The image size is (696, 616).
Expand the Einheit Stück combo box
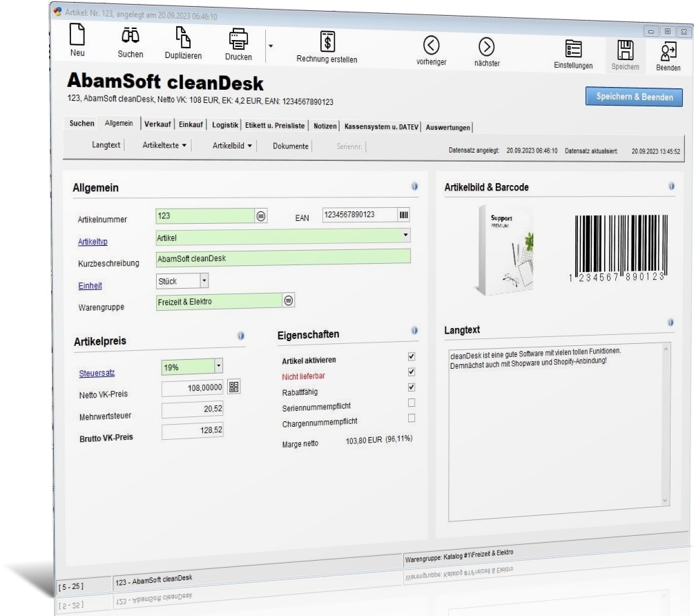(x=204, y=280)
